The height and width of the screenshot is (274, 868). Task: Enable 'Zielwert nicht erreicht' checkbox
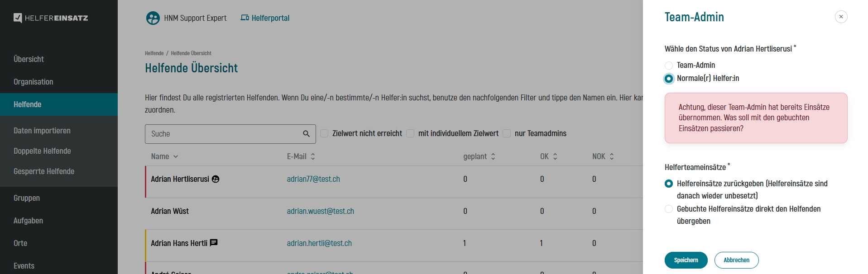[324, 133]
